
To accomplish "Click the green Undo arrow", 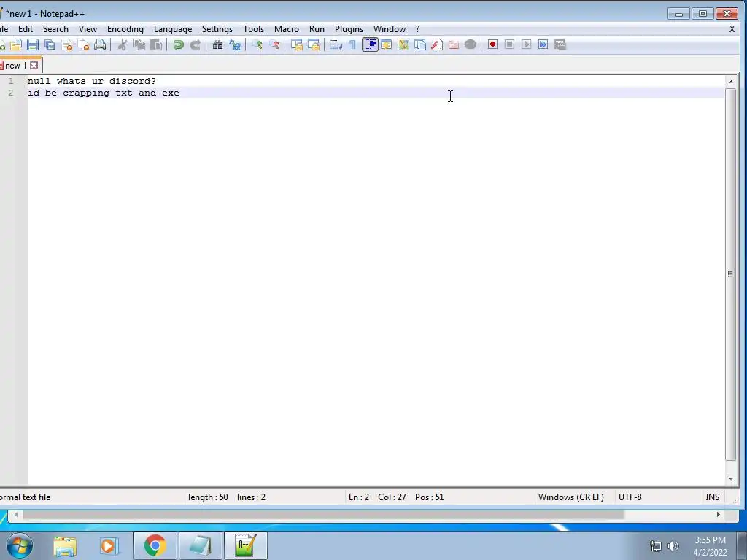I will (x=179, y=44).
